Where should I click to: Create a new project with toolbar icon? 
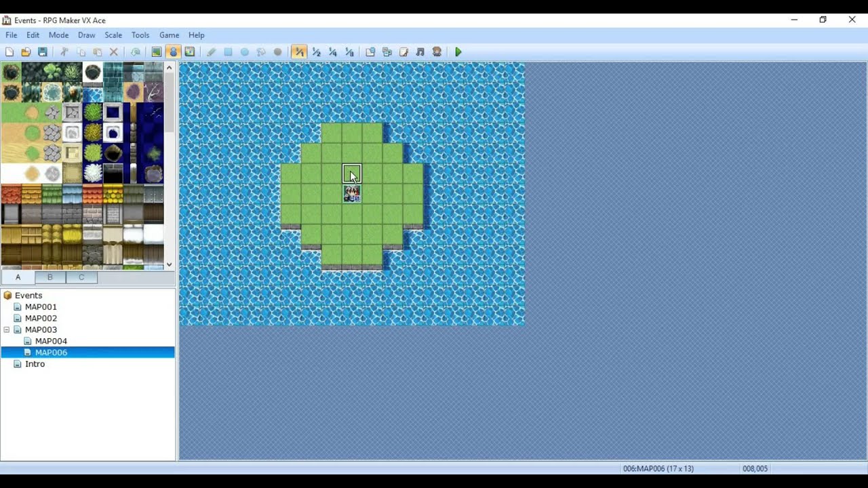[x=9, y=52]
